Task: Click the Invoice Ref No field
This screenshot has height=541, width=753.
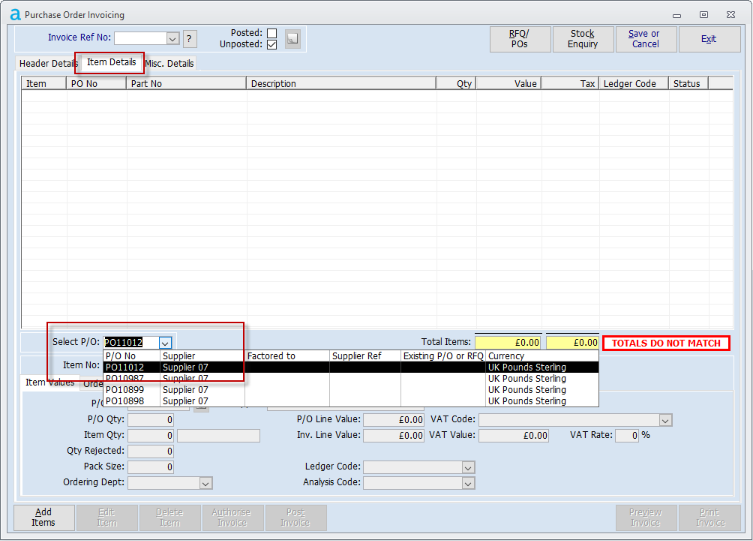Action: (141, 38)
